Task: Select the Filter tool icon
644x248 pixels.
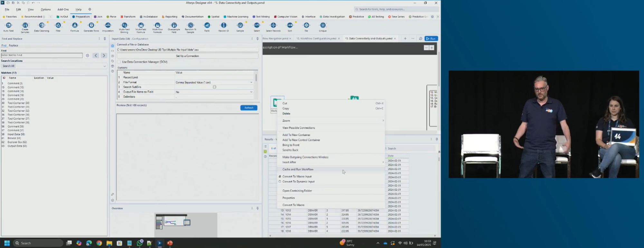Action: (58, 25)
